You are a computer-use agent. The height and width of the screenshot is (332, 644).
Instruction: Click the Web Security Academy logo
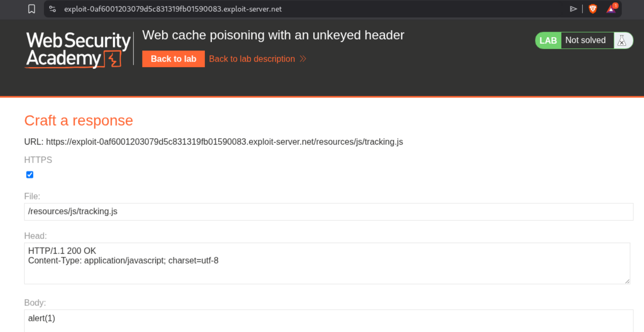[78, 50]
